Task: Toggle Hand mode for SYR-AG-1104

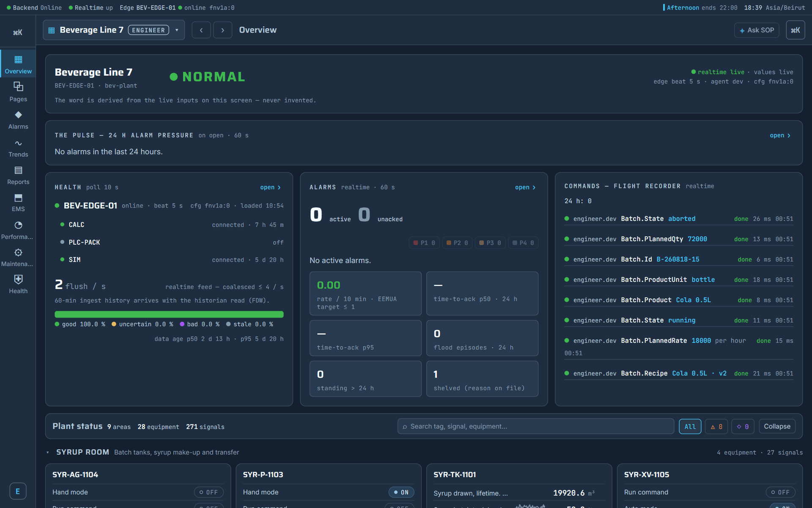Action: click(x=208, y=492)
